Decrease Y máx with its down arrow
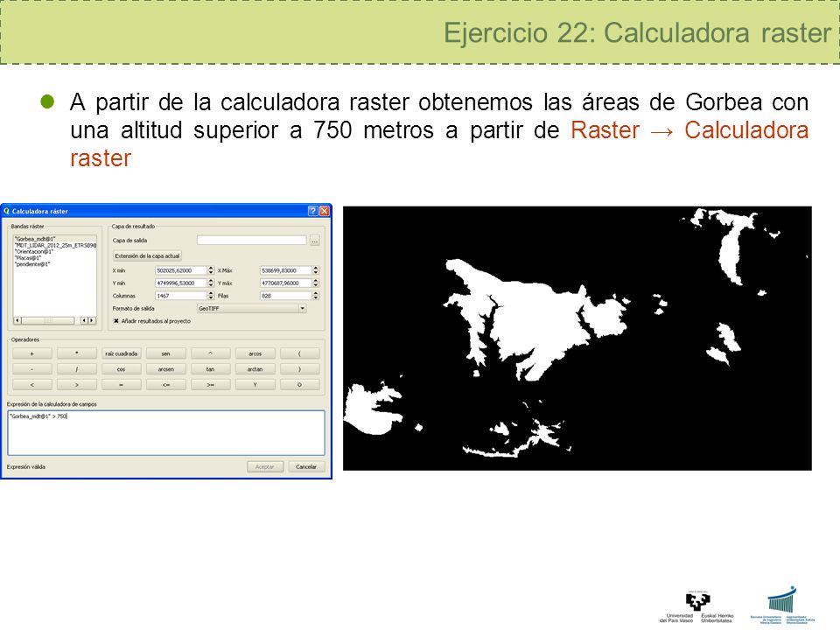The height and width of the screenshot is (630, 840). point(316,285)
